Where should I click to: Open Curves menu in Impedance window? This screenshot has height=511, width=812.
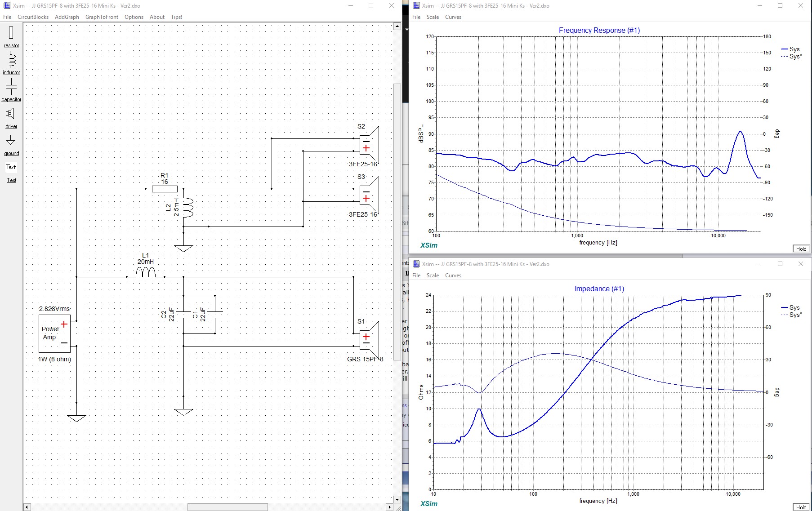(x=453, y=275)
